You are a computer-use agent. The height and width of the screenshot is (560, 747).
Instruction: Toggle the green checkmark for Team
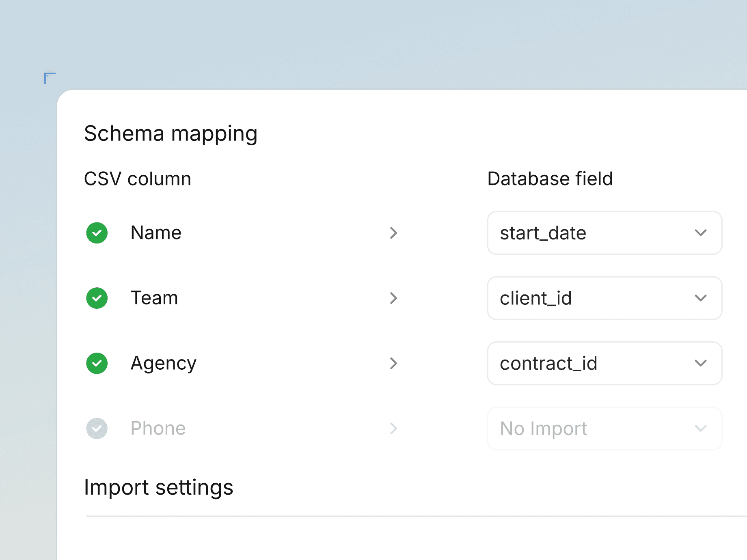click(x=97, y=298)
